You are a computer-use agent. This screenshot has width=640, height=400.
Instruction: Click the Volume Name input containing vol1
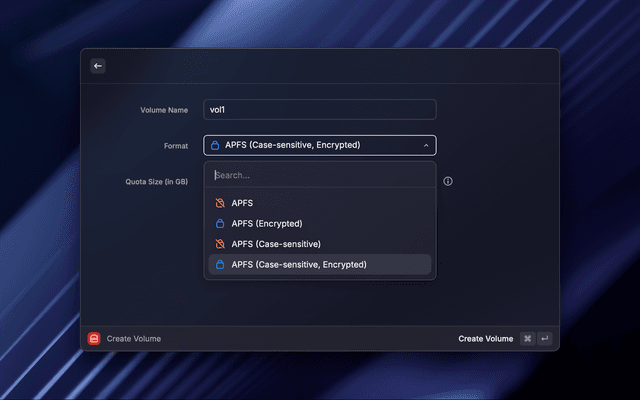point(320,110)
